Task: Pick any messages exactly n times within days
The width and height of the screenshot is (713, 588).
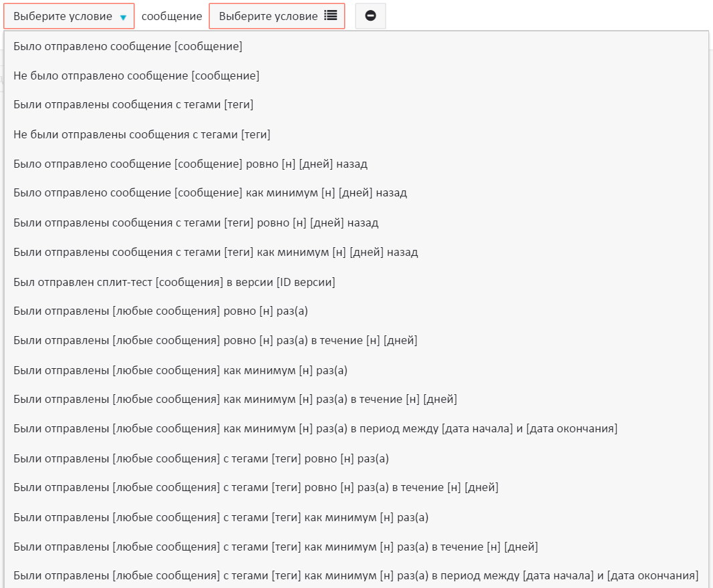Action: (x=215, y=341)
